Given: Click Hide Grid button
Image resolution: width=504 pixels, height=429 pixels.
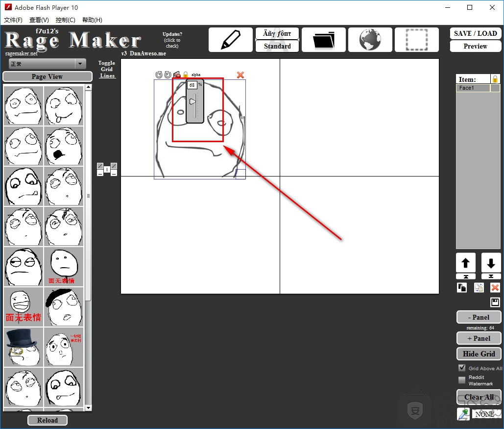Looking at the screenshot, I should [x=479, y=353].
